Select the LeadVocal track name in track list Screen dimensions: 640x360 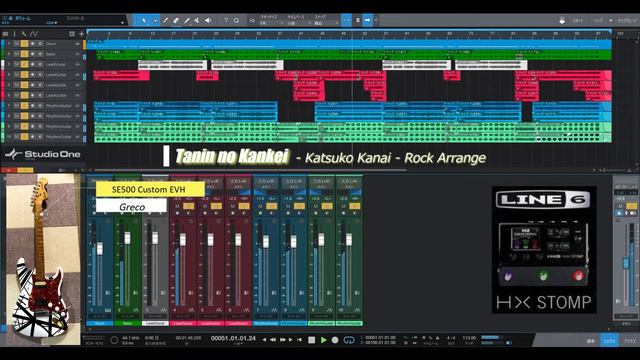click(56, 64)
